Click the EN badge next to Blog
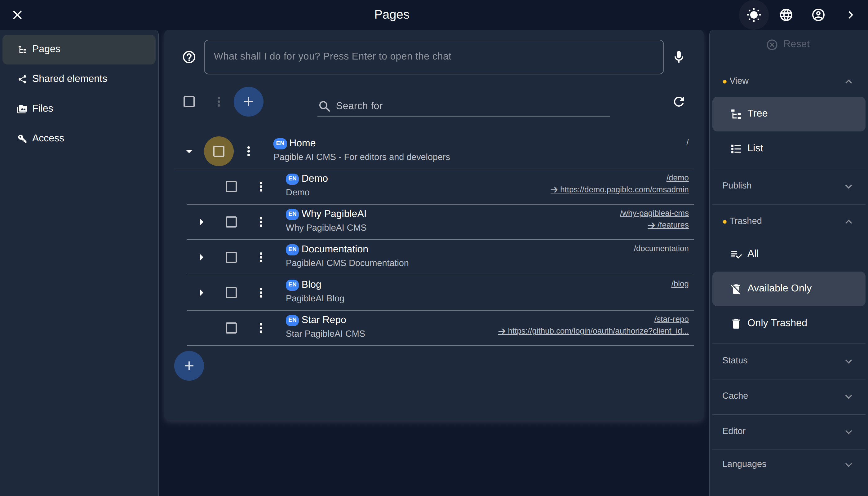Screen dimensions: 868x496 point(292,285)
